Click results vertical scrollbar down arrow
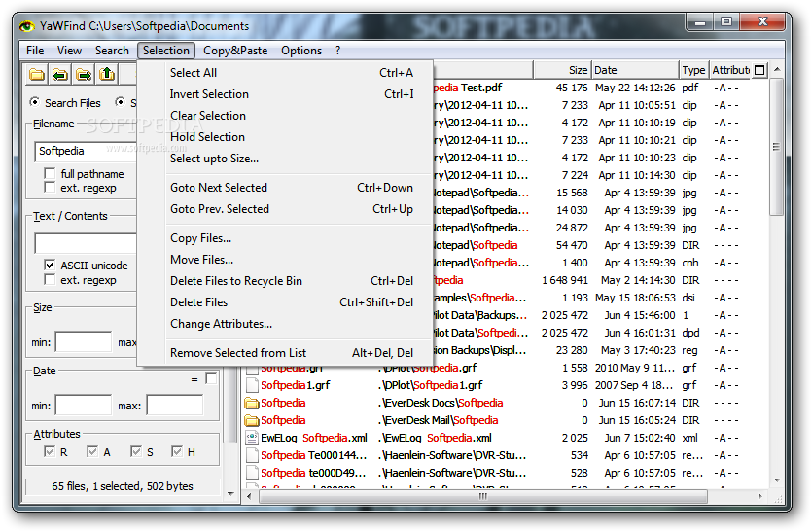 (777, 480)
